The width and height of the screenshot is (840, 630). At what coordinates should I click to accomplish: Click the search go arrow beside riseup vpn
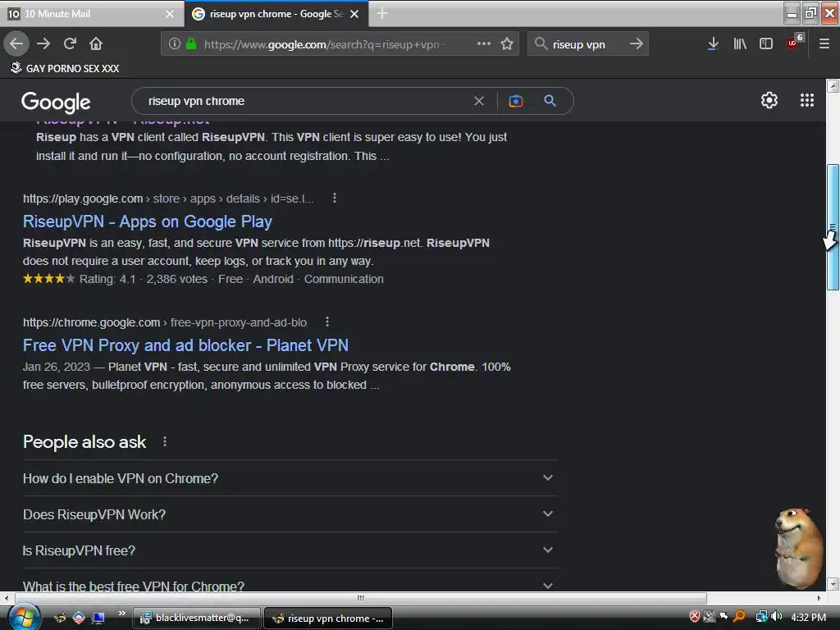coord(636,43)
